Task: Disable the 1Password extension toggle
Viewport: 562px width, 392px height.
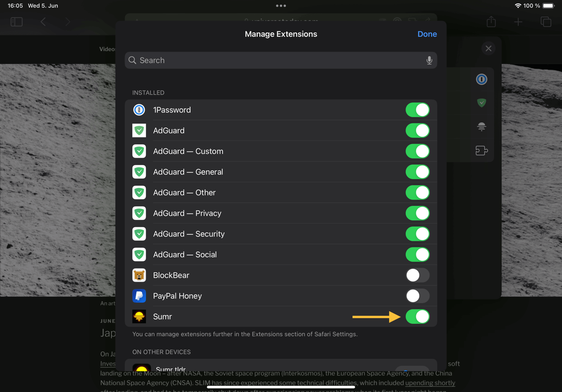Action: click(x=417, y=110)
